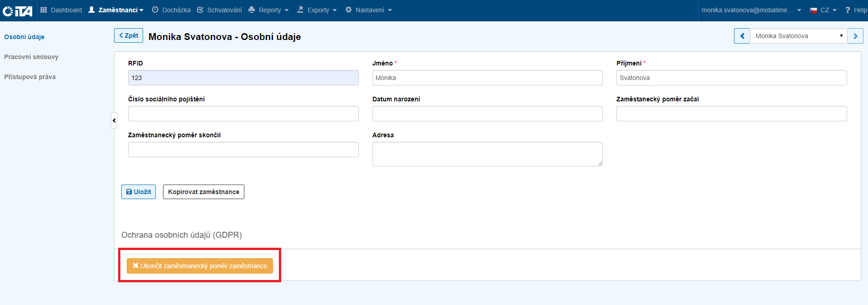The height and width of the screenshot is (305, 868).
Task: Expand the Zaměstnanci dropdown menu
Action: tap(116, 10)
